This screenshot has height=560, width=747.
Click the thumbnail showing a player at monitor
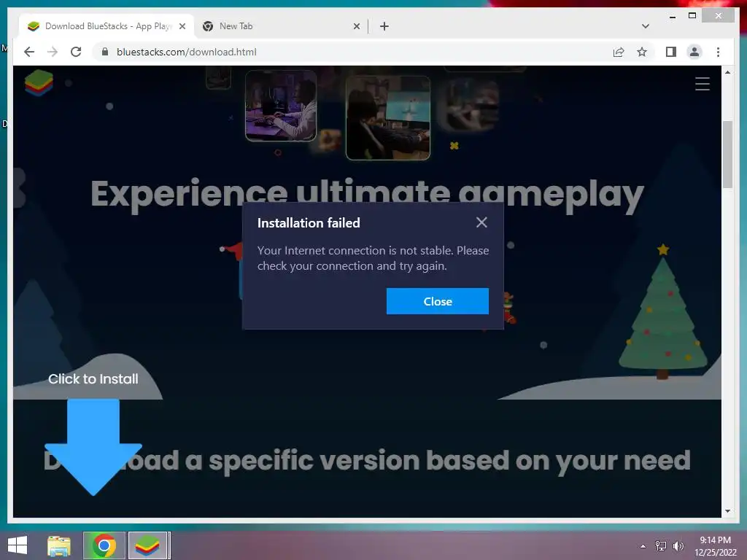[x=388, y=117]
